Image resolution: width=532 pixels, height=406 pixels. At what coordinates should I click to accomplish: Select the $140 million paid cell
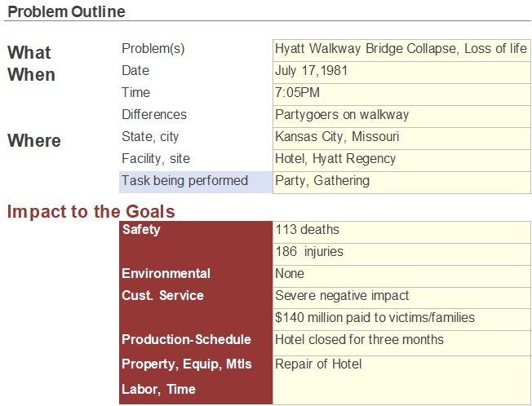[x=401, y=320]
